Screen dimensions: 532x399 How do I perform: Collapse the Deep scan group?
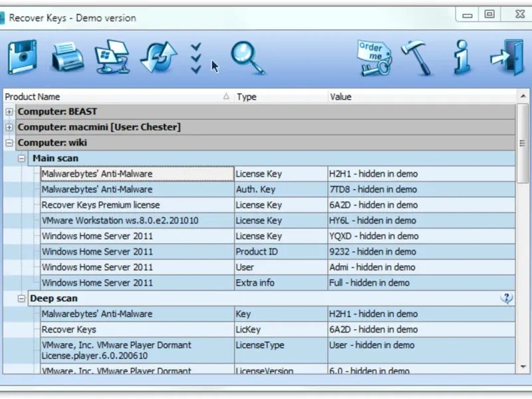21,299
